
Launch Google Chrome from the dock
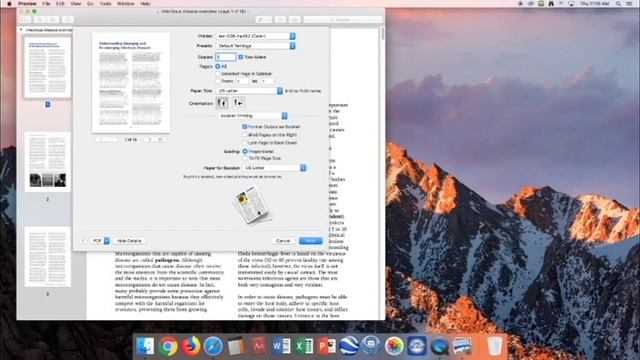click(168, 346)
